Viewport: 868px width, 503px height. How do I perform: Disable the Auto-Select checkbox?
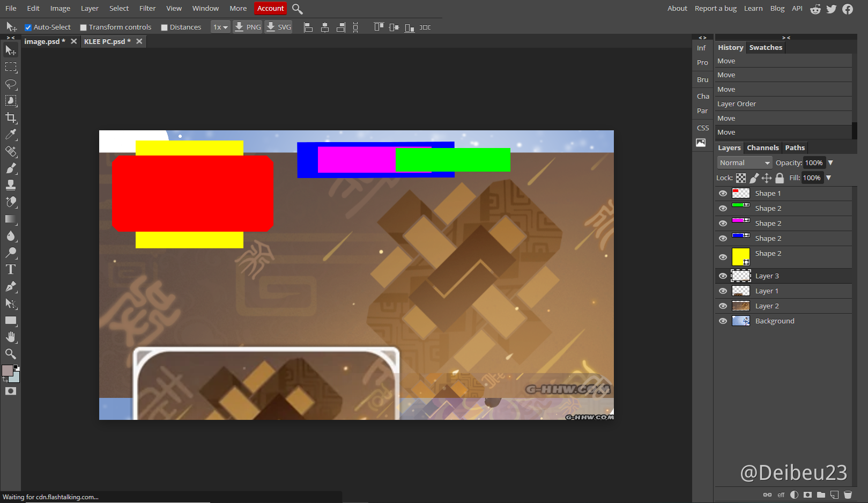[28, 27]
